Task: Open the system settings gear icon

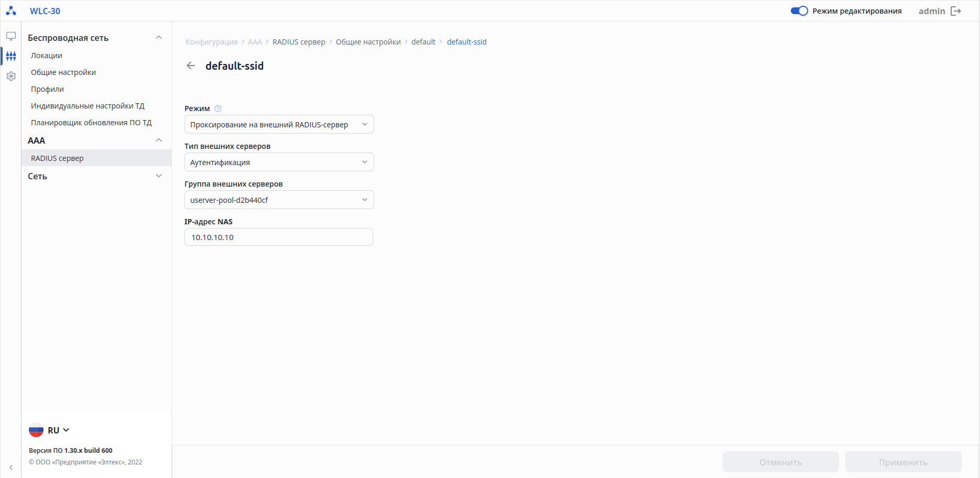Action: pos(11,77)
